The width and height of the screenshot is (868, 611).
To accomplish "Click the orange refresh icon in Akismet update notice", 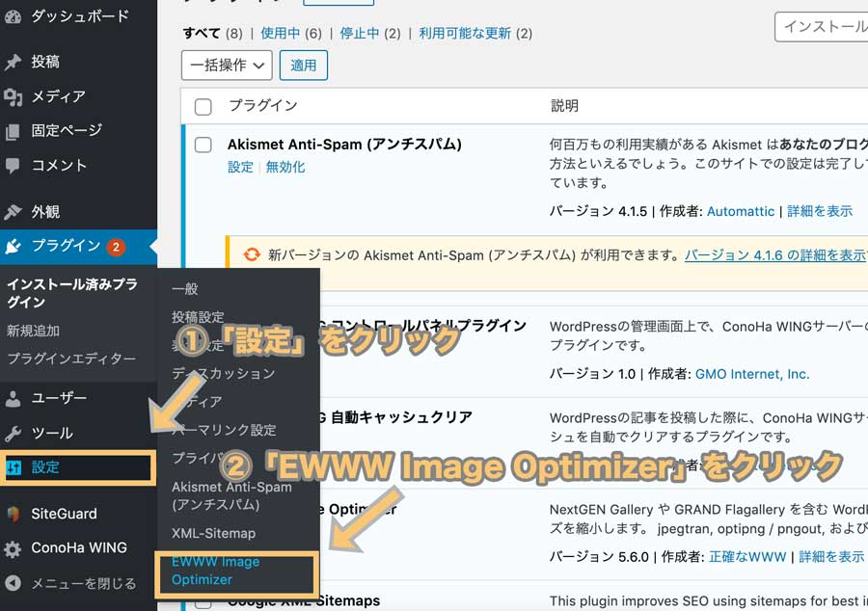I will (252, 254).
